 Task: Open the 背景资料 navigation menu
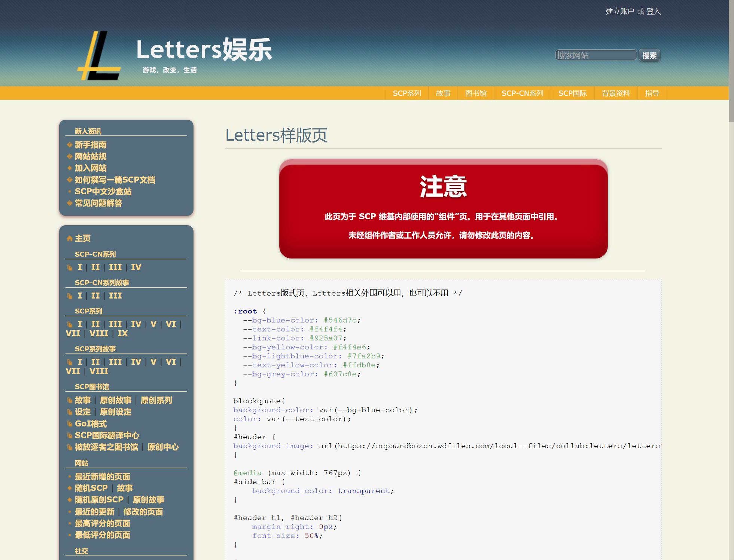pos(615,93)
